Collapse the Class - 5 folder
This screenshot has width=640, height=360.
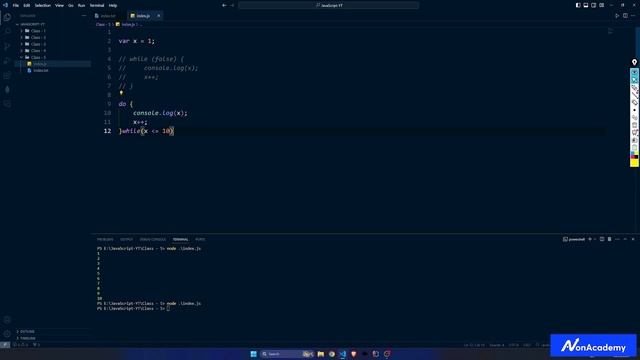pyautogui.click(x=38, y=58)
